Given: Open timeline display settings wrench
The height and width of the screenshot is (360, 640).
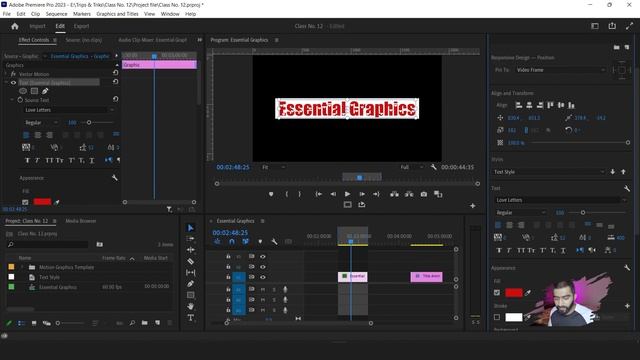Looking at the screenshot, I should pyautogui.click(x=274, y=242).
